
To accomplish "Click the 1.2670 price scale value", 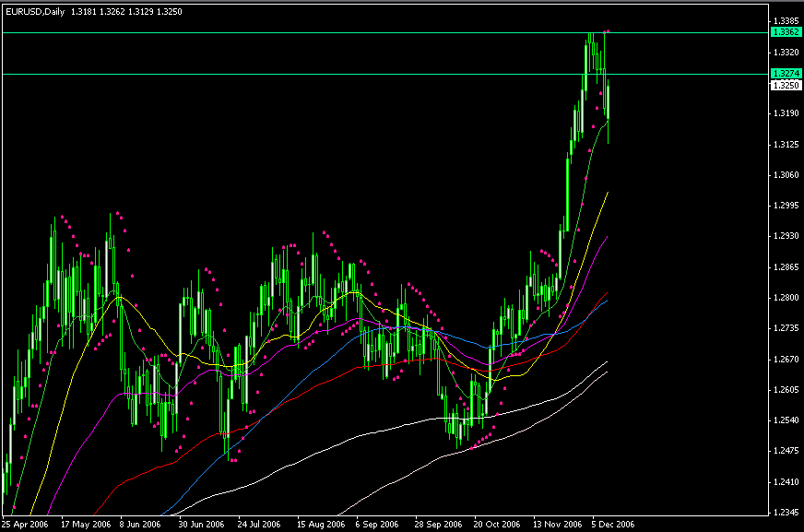I will click(786, 360).
